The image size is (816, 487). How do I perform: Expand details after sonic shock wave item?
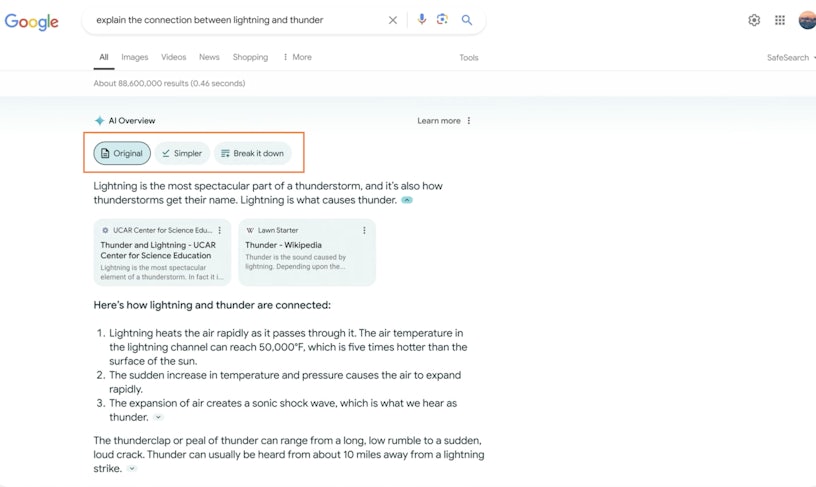pyautogui.click(x=158, y=417)
